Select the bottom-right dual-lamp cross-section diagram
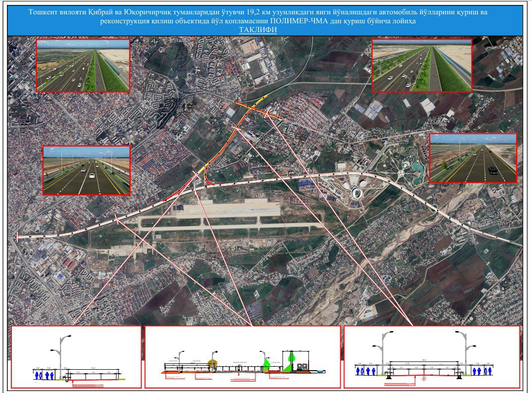Image resolution: width=532 pixels, height=393 pixels. pos(431,356)
